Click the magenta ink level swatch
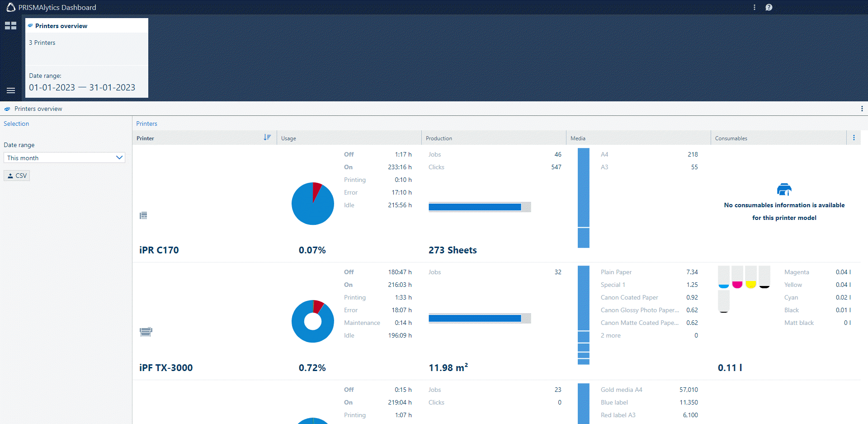 point(737,277)
